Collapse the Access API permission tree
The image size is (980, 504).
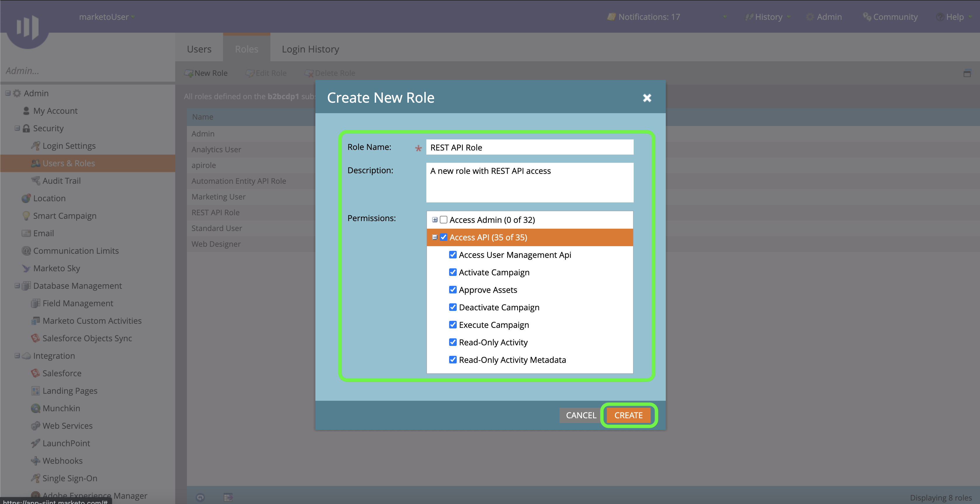(435, 237)
